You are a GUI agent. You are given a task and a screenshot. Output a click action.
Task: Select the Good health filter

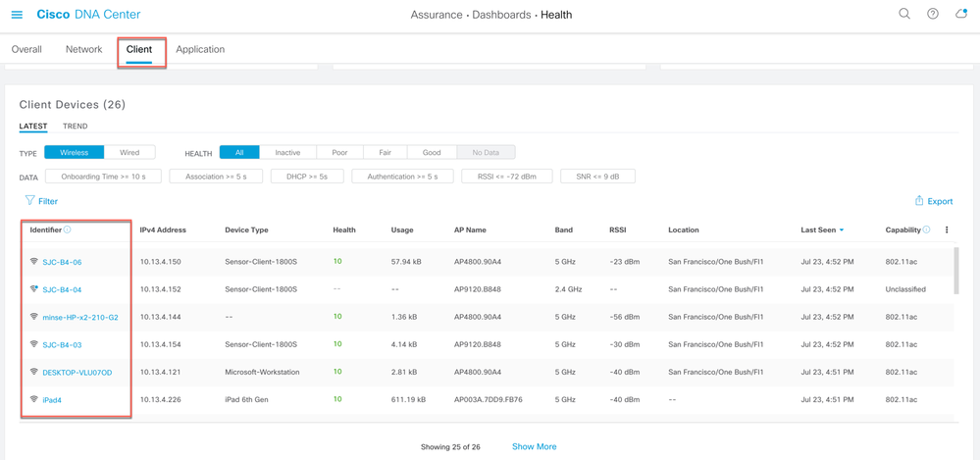click(432, 152)
